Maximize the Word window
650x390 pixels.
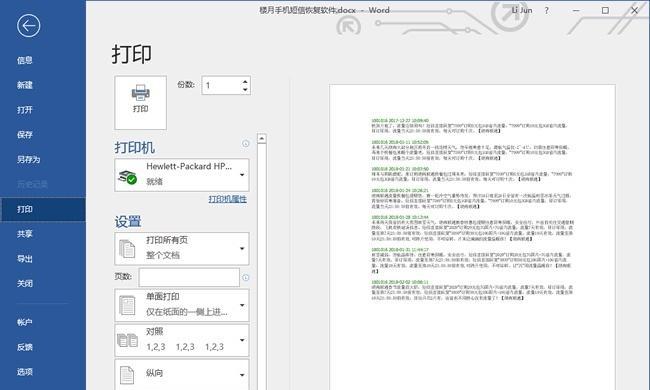(605, 11)
